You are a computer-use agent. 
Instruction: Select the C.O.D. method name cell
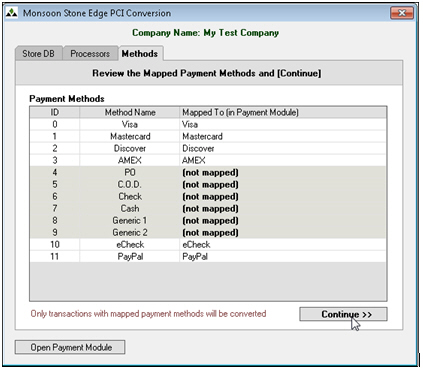(130, 184)
